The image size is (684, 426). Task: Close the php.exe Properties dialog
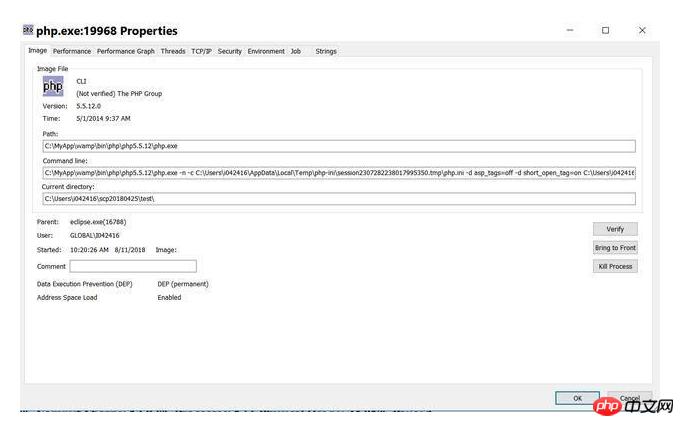642,30
